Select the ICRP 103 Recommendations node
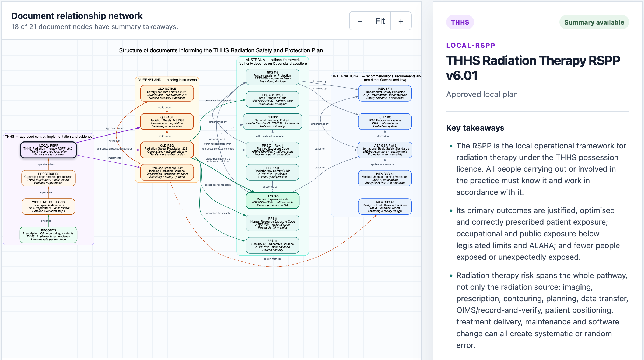 (385, 122)
